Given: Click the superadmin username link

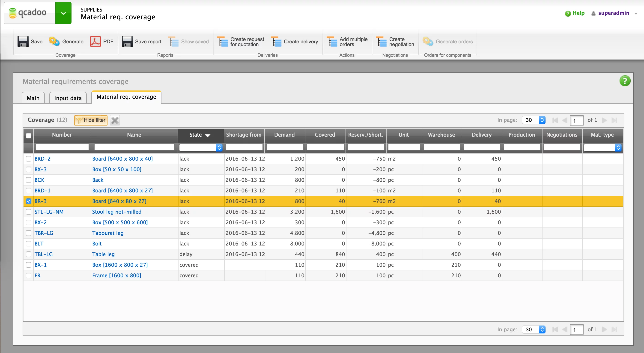Looking at the screenshot, I should tap(614, 13).
